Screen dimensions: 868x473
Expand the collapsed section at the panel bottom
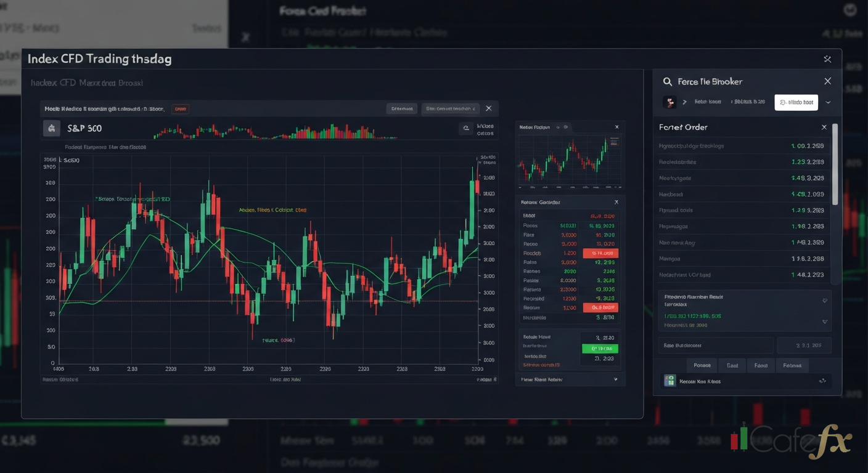click(x=825, y=321)
